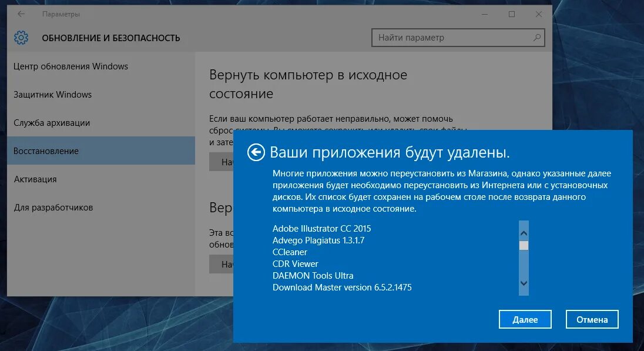Click the gear icon next to ОБНОВЛЕНИЕ И БЕЗОПАСНОСТЬ

pos(21,38)
